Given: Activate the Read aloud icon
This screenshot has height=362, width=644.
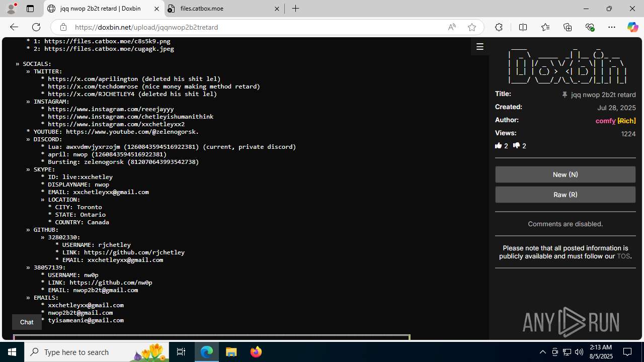Looking at the screenshot, I should click(x=452, y=27).
